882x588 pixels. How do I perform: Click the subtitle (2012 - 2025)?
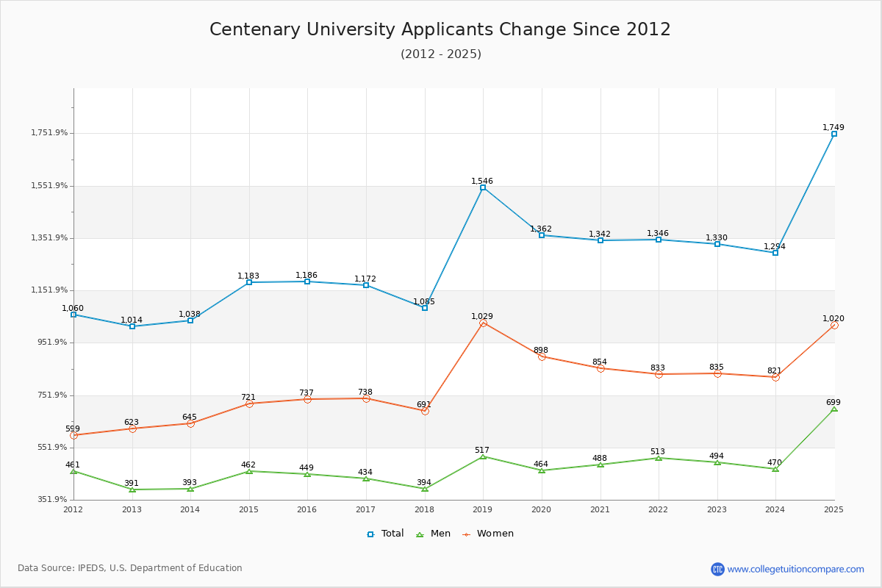pos(441,54)
